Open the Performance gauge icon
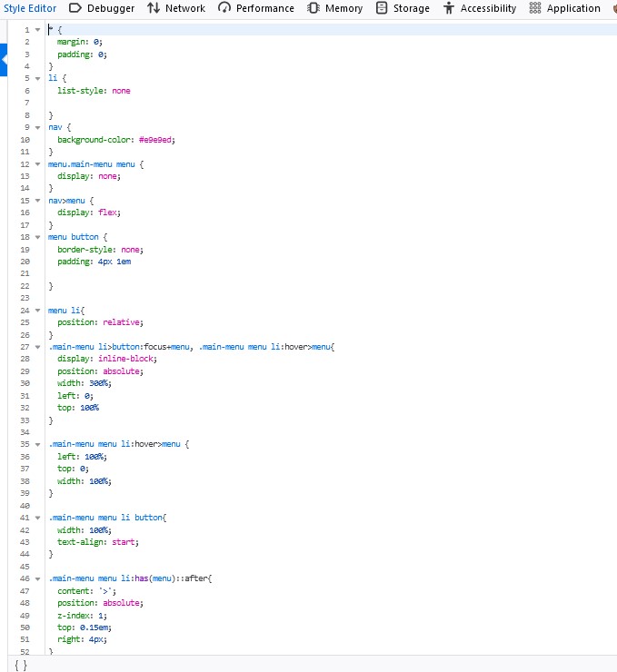The image size is (617, 672). click(x=224, y=8)
